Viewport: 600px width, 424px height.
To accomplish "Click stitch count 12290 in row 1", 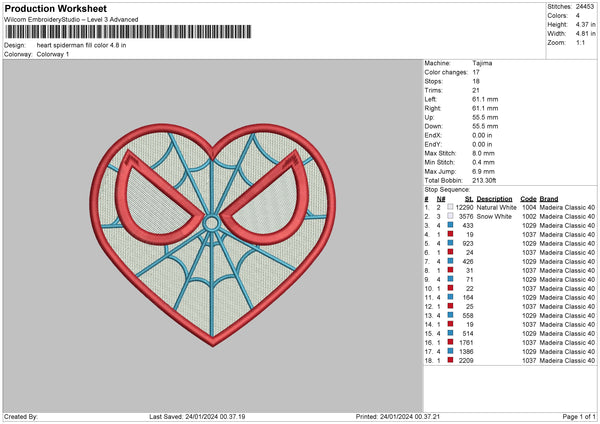I will 465,207.
